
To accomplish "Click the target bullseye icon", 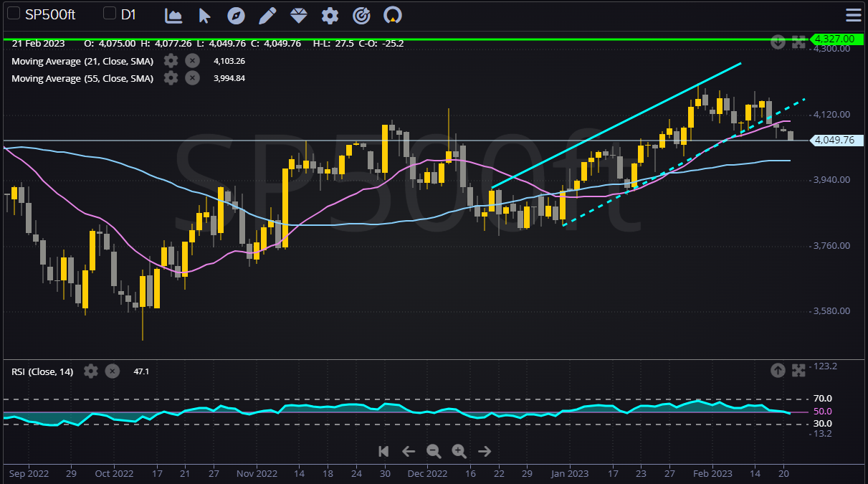I will click(362, 15).
